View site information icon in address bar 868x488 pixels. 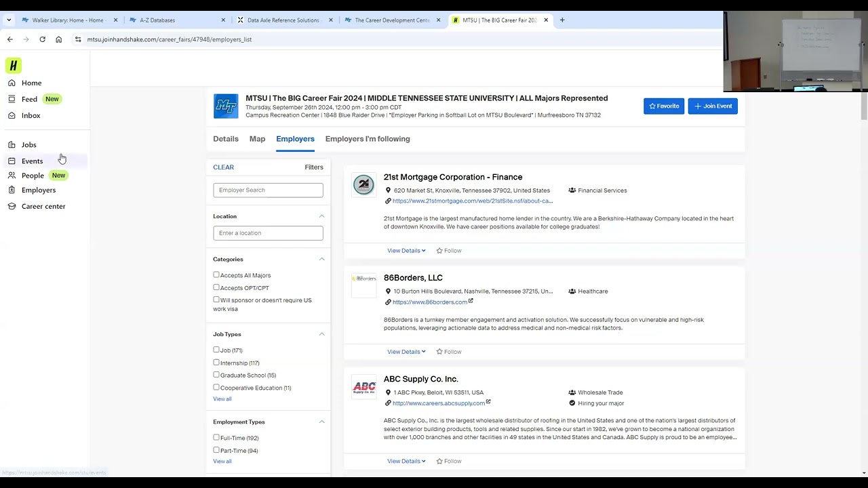(78, 39)
